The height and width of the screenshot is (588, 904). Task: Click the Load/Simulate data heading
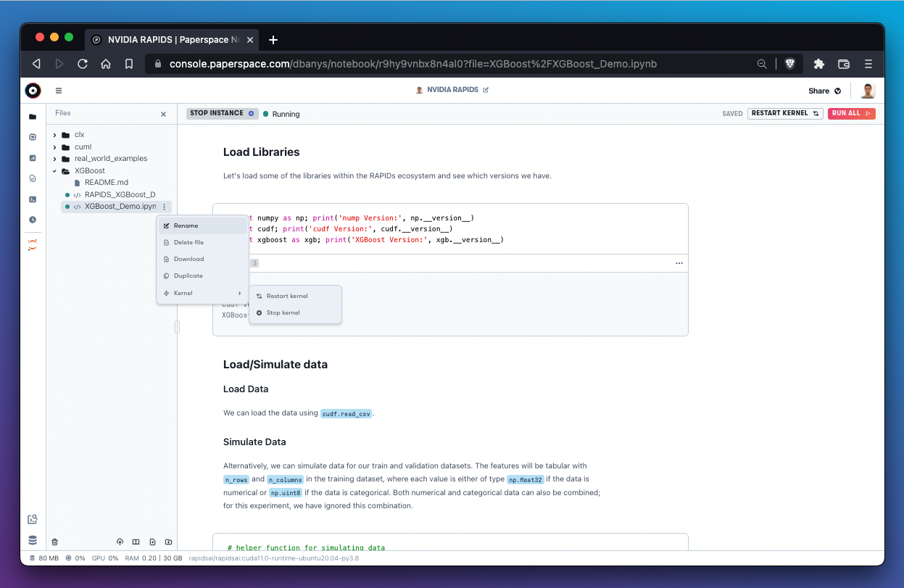pos(275,365)
